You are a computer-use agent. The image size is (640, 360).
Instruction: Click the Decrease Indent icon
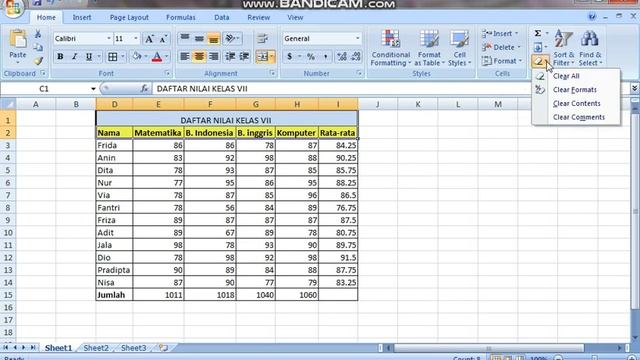point(230,56)
